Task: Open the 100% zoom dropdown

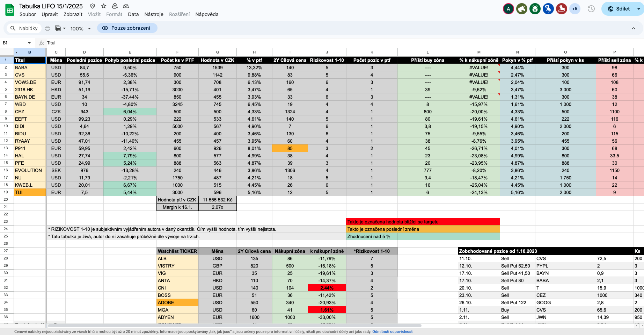Action: (x=81, y=28)
